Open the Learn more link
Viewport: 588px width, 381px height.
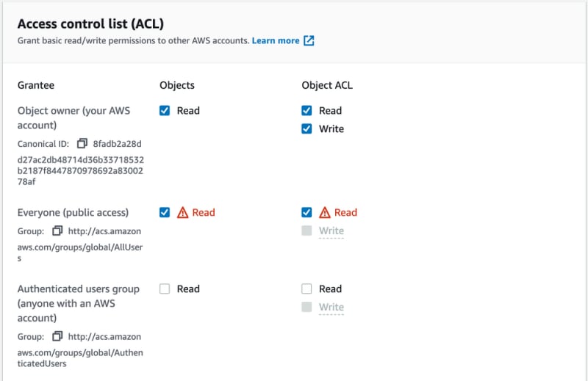276,40
